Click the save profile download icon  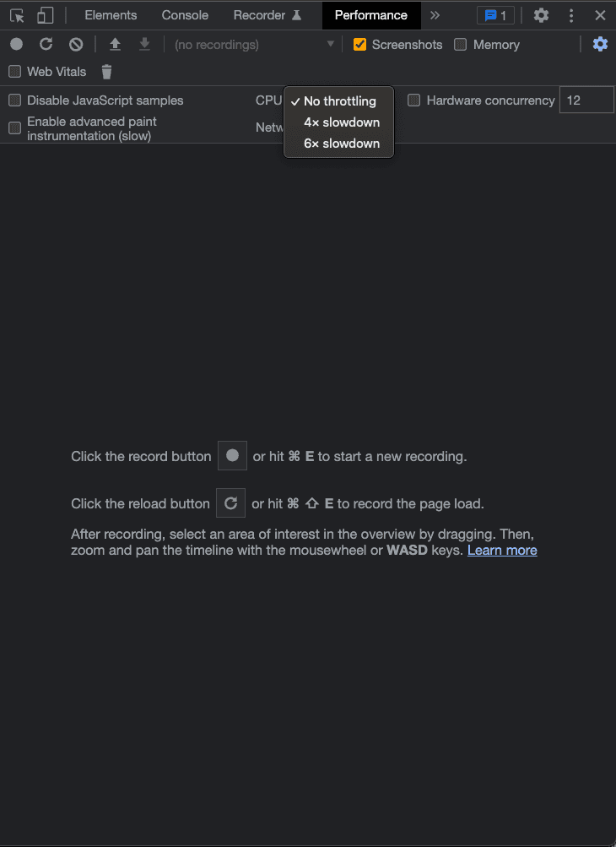[143, 44]
